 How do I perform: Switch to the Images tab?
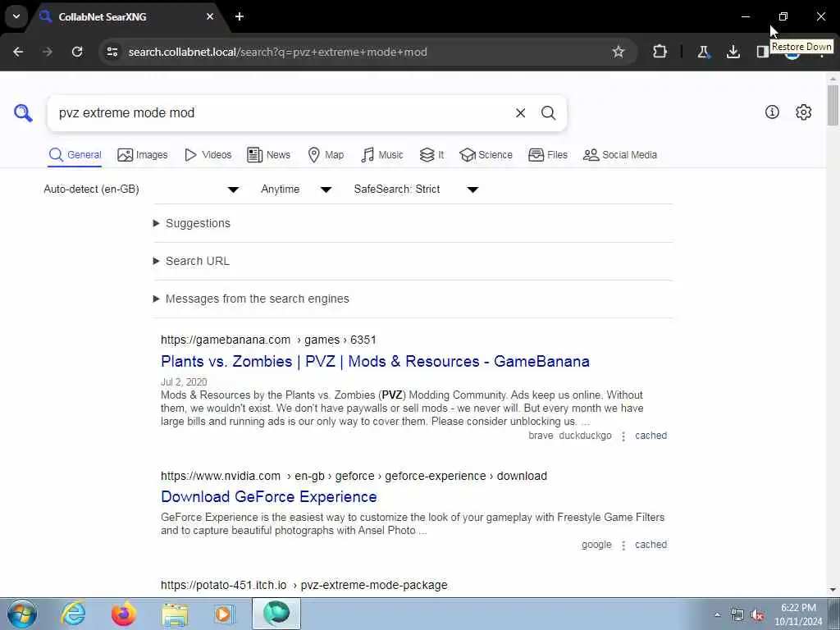[x=143, y=155]
